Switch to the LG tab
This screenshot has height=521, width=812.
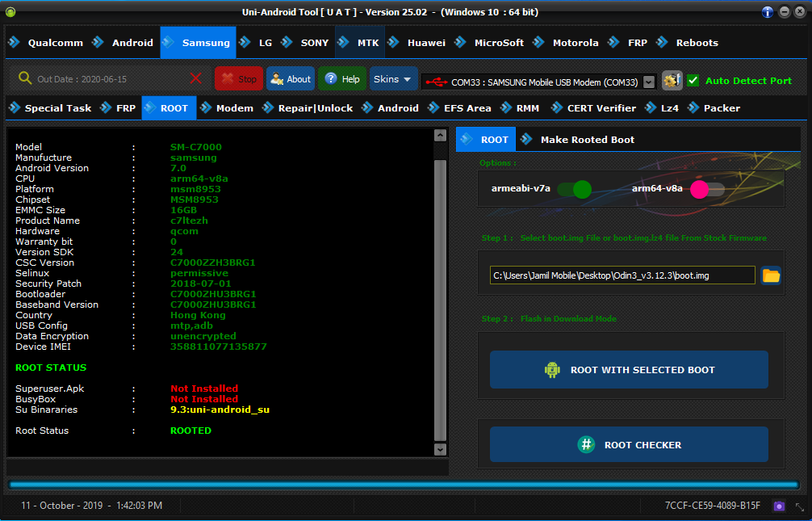[257, 43]
